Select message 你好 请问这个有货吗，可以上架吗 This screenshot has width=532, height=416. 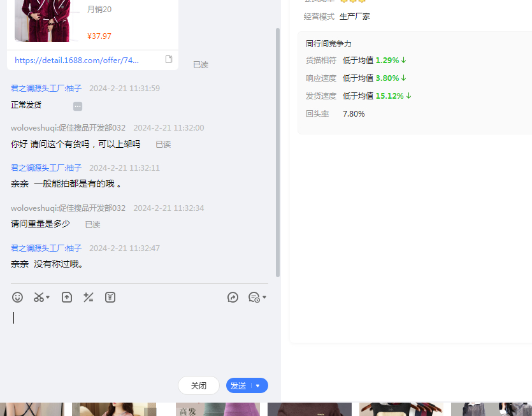pyautogui.click(x=76, y=144)
